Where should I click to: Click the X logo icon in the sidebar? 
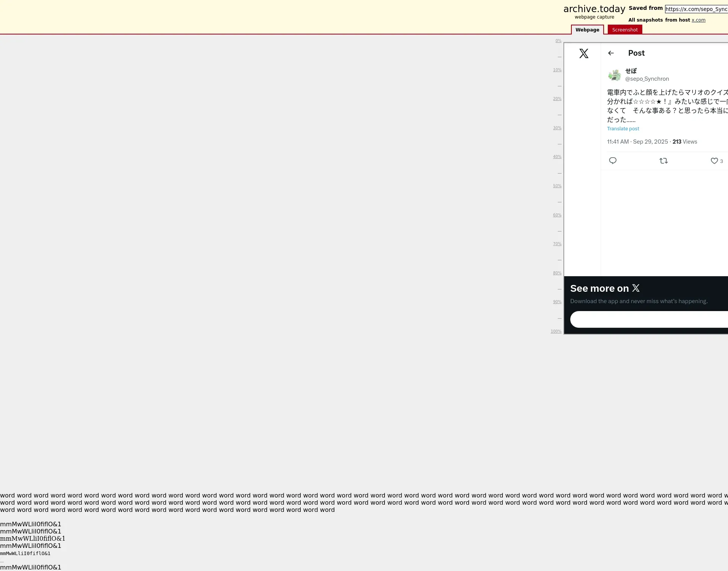click(584, 53)
